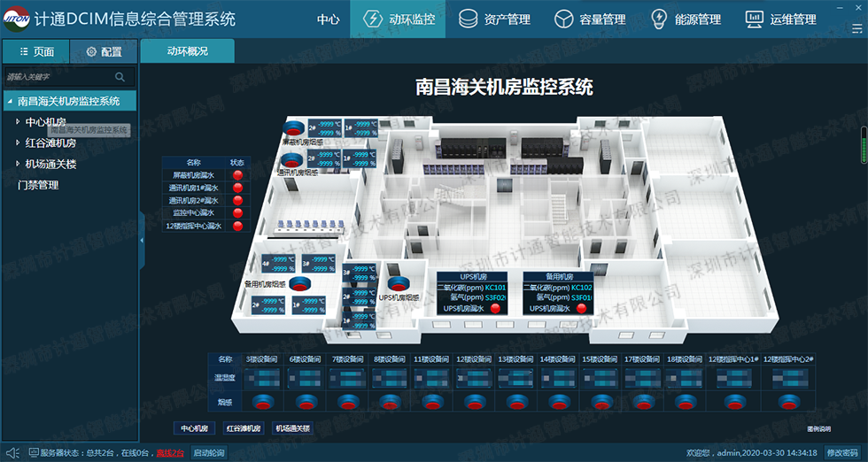
Task: Click the UPS机房烟感 smoke sensor icon
Action: click(x=396, y=286)
